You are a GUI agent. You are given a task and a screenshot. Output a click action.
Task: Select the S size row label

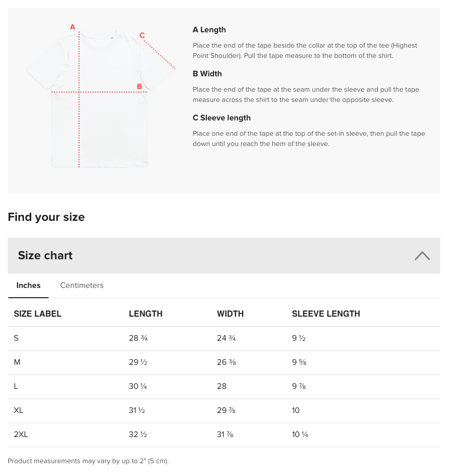pos(16,338)
